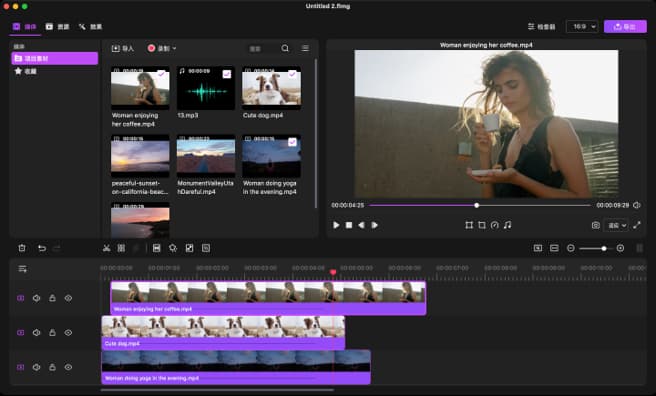Mute the Woman enjoying her coffee track
This screenshot has height=396, width=656.
pyautogui.click(x=36, y=298)
